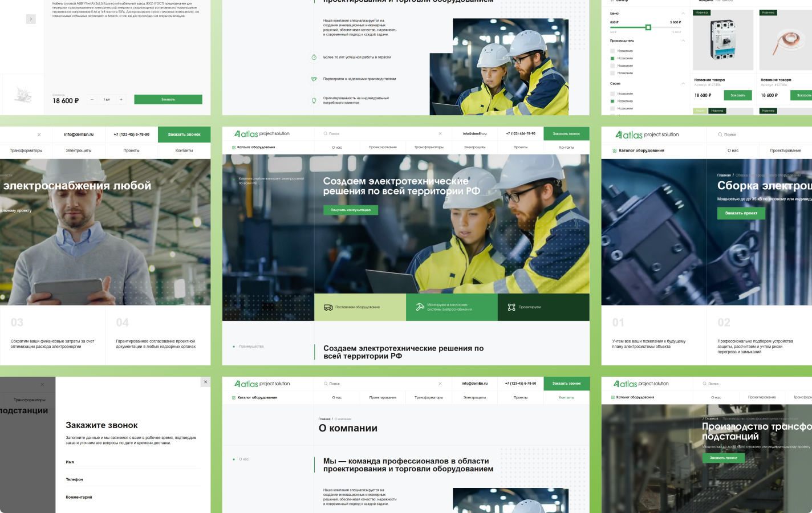Click the nodes icon next to Проектируем
Screen dimensions: 812x513
[x=511, y=307]
